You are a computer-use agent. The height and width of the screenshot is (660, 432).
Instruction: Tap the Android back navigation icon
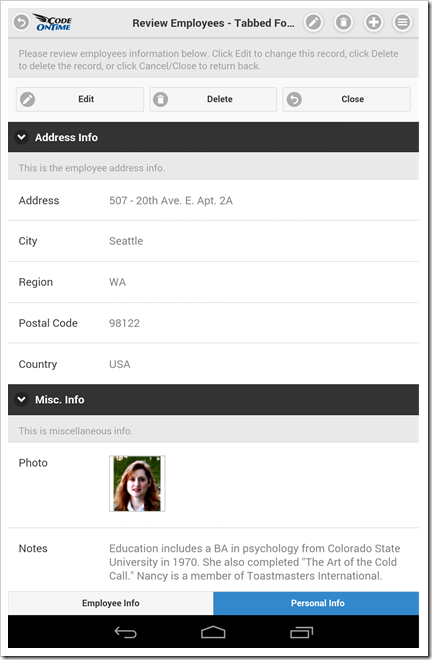(125, 632)
